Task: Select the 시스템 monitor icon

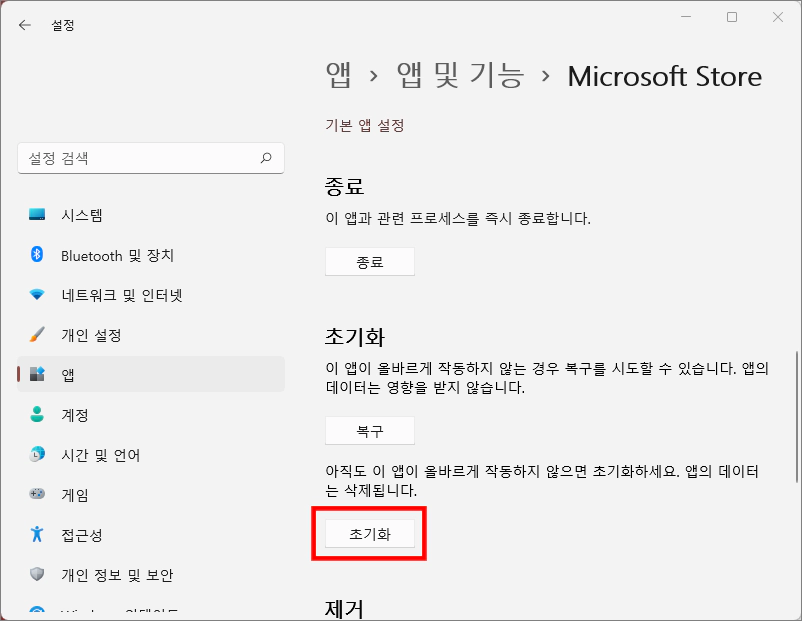Action: pos(37,214)
